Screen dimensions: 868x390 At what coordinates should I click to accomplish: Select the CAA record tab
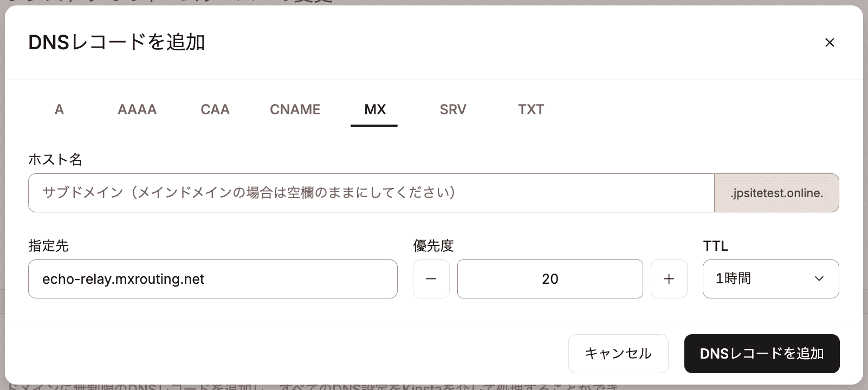click(215, 109)
